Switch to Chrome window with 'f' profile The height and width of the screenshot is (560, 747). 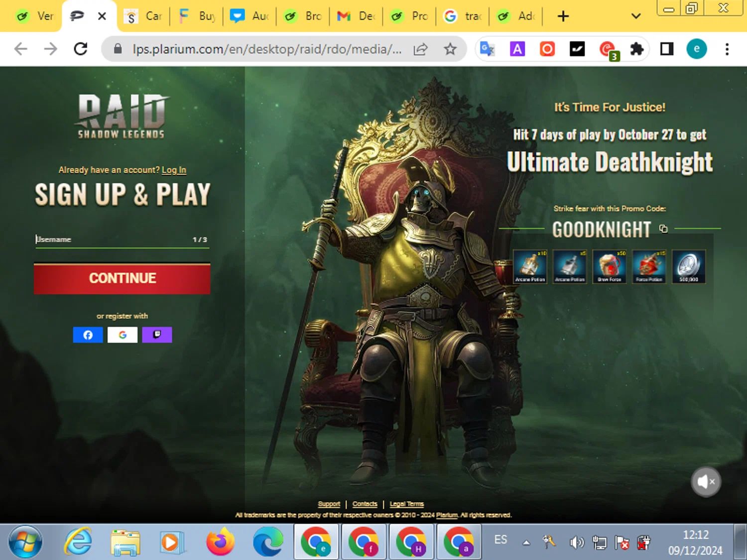point(364,542)
